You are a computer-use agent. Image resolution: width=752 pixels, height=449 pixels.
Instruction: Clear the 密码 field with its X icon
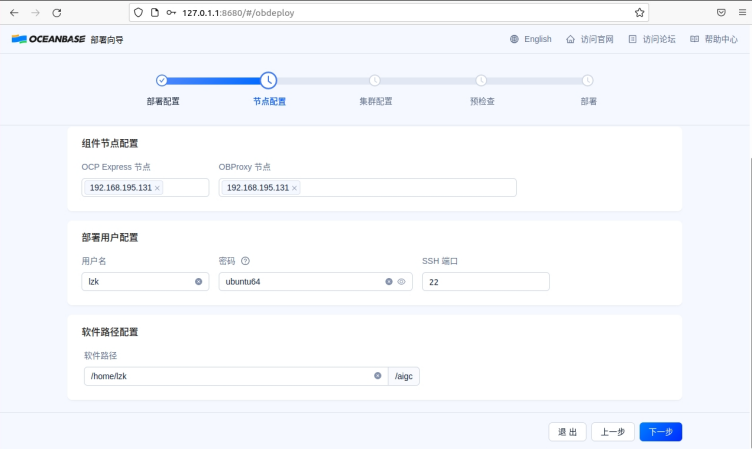coord(389,282)
